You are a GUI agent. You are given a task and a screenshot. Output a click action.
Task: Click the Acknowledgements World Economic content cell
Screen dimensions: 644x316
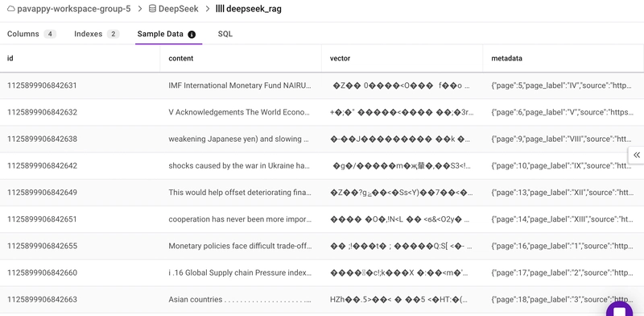pyautogui.click(x=241, y=112)
